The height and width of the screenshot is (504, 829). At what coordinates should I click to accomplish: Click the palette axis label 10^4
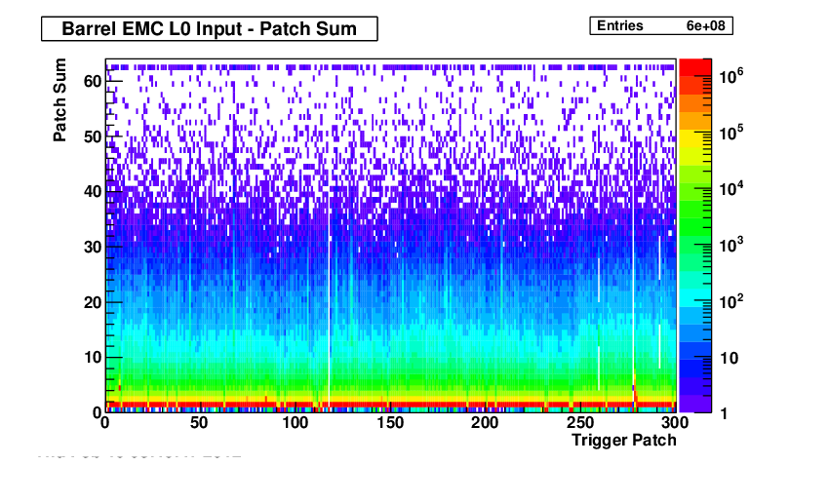730,187
